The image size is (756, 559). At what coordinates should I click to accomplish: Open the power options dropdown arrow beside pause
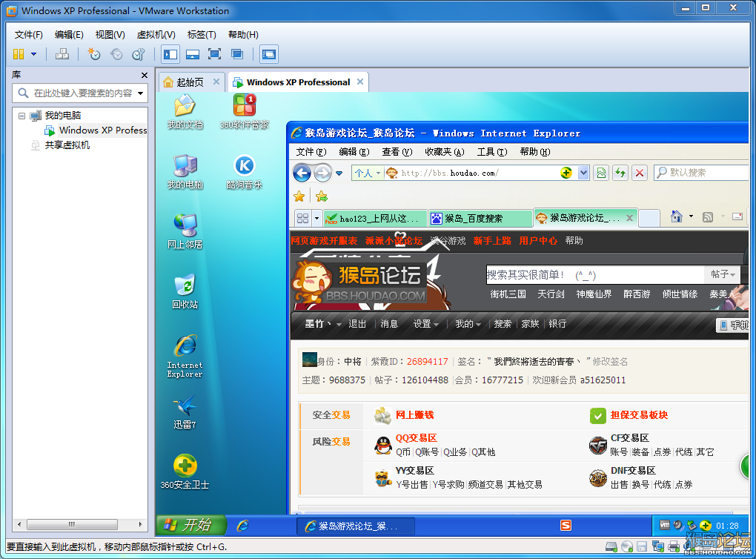[34, 54]
